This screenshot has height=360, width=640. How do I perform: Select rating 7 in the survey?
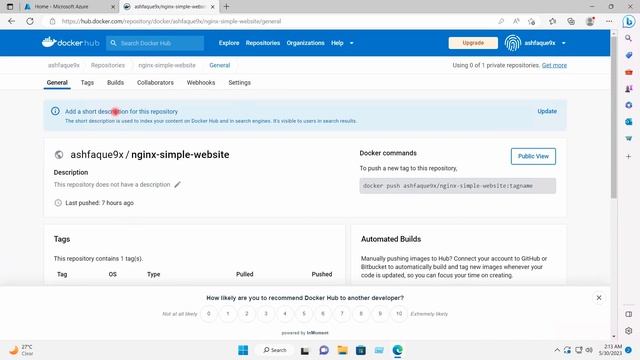pos(342,314)
